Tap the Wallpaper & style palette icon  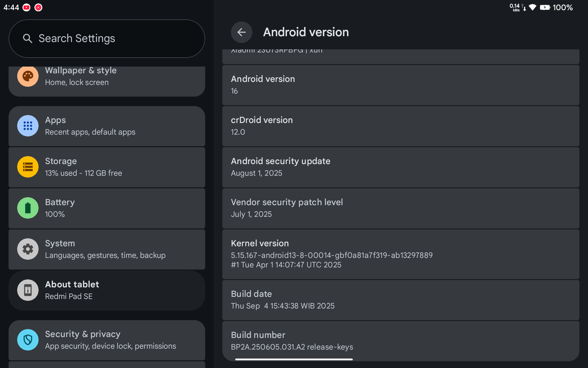coord(28,76)
